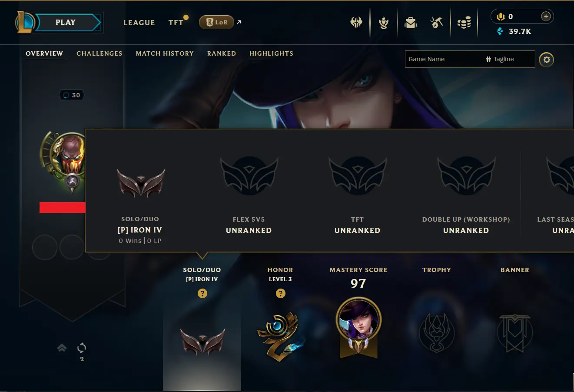Switch to the Match History tab
Image resolution: width=574 pixels, height=392 pixels.
click(x=165, y=53)
